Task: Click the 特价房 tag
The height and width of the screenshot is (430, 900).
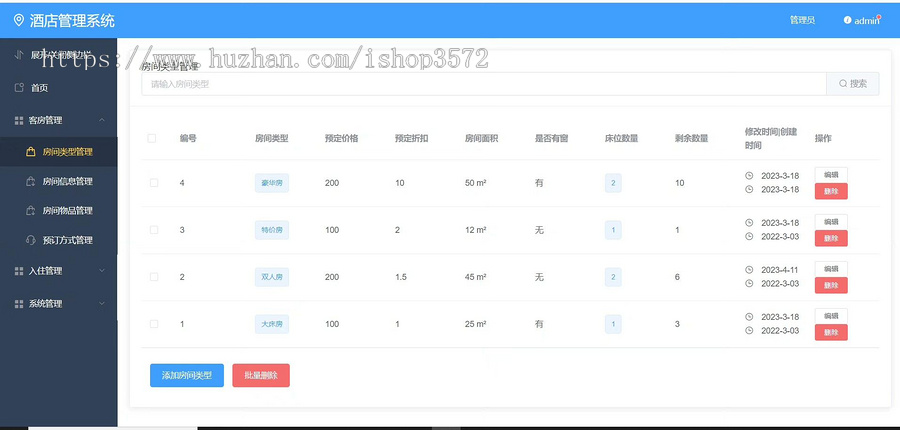Action: pyautogui.click(x=272, y=230)
